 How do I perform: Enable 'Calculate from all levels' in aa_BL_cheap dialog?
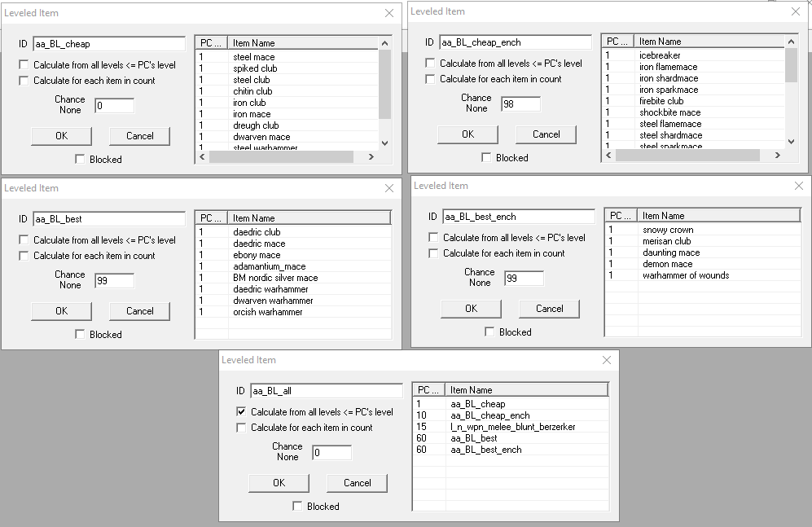point(24,64)
